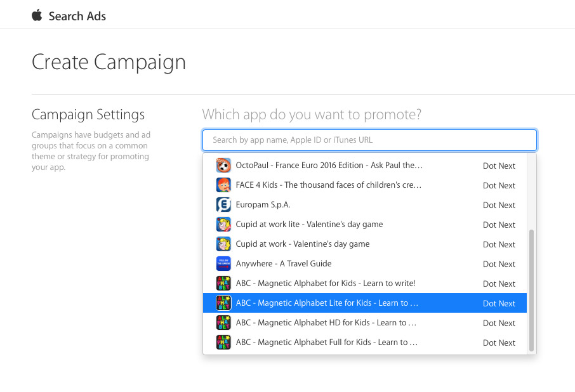Viewport: 575px width, 392px height.
Task: Pick ABC Magnetic Alphabet Learn to write!
Action: [326, 283]
